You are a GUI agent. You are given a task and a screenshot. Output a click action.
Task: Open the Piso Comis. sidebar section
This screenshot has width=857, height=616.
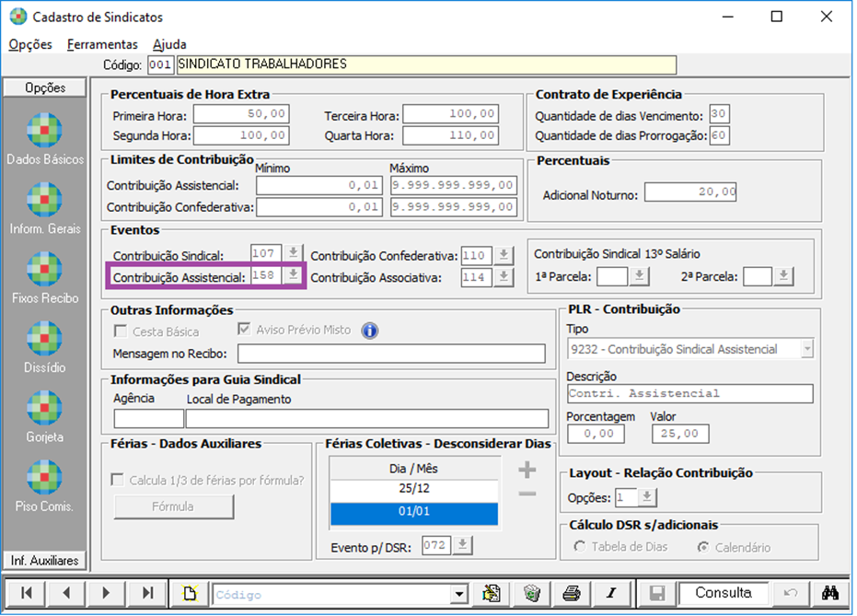(x=44, y=486)
